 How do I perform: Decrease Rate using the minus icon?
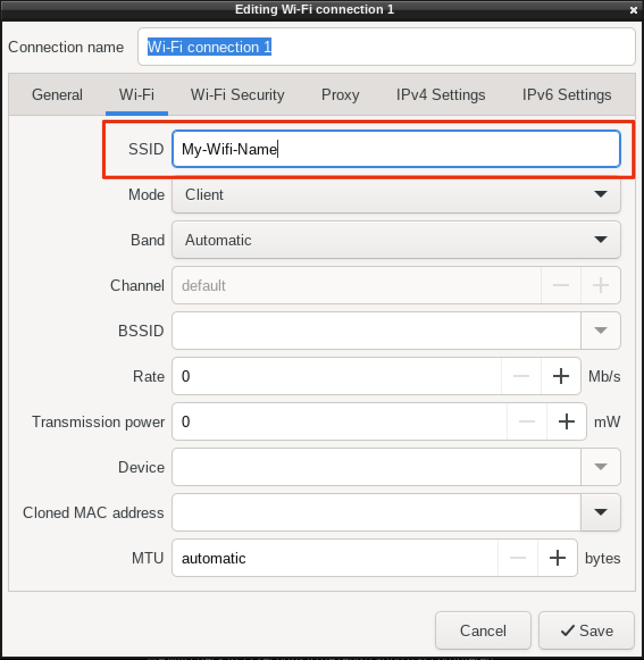(x=521, y=376)
